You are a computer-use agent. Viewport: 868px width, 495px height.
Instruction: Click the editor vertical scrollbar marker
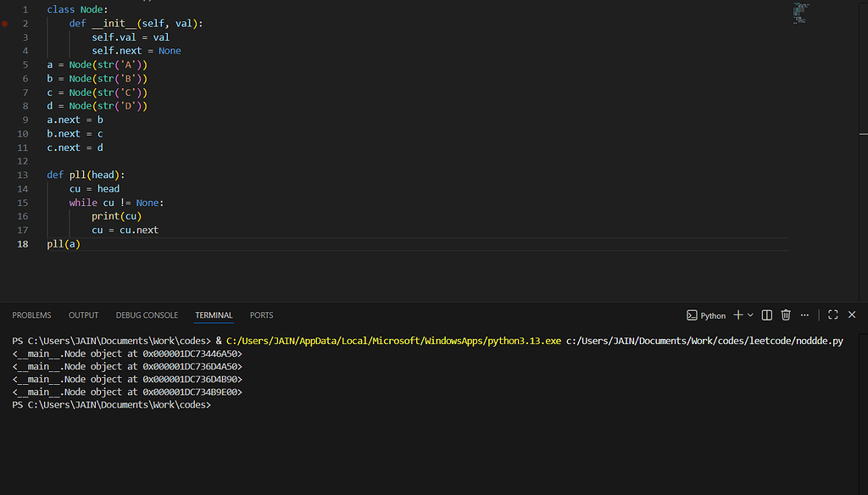(864, 134)
